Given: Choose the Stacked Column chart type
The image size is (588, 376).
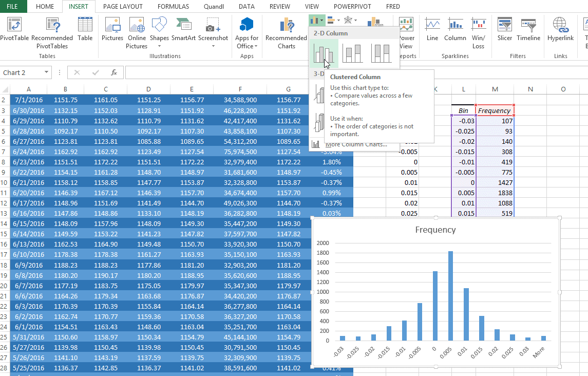Looking at the screenshot, I should point(353,53).
